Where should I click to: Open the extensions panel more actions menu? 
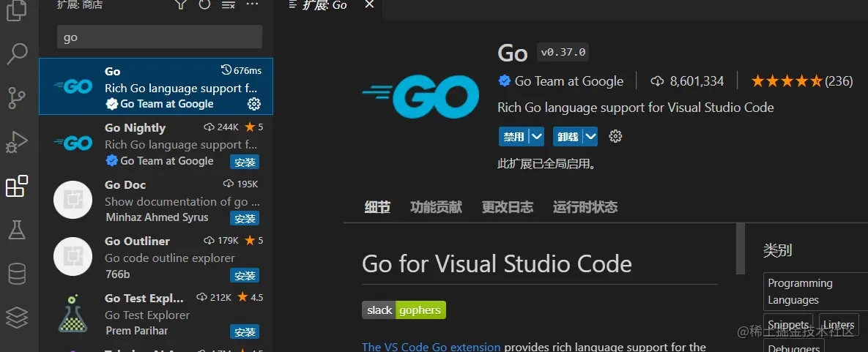(x=252, y=4)
